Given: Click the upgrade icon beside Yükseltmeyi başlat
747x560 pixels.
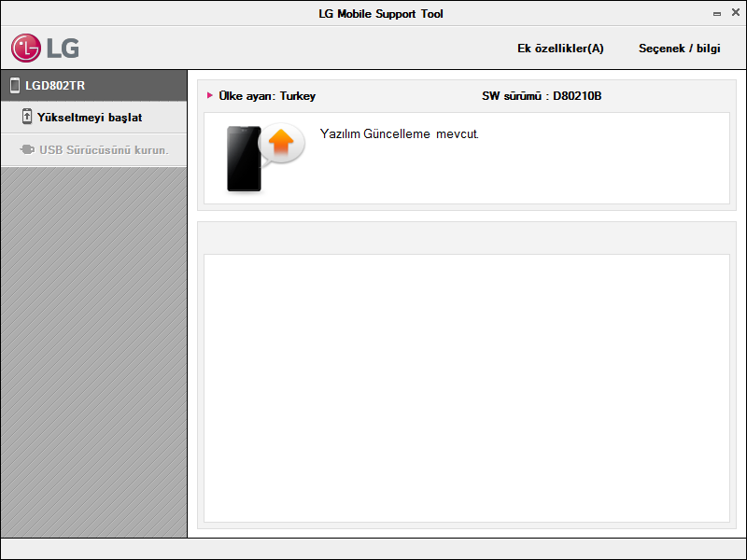Looking at the screenshot, I should click(27, 117).
